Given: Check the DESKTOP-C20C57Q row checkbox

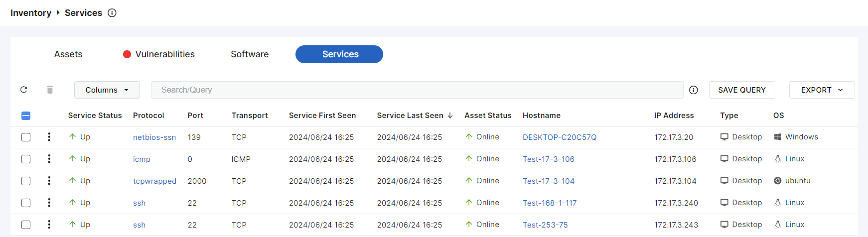Looking at the screenshot, I should (26, 137).
